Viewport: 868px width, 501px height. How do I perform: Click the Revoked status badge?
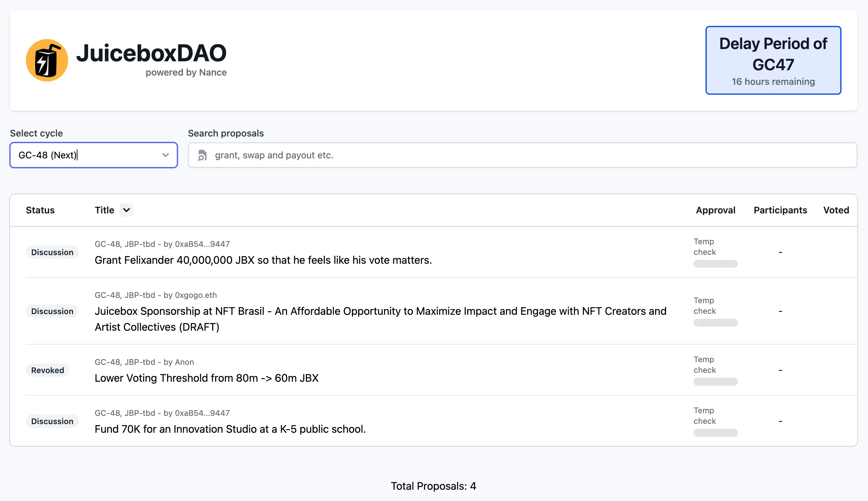[48, 370]
